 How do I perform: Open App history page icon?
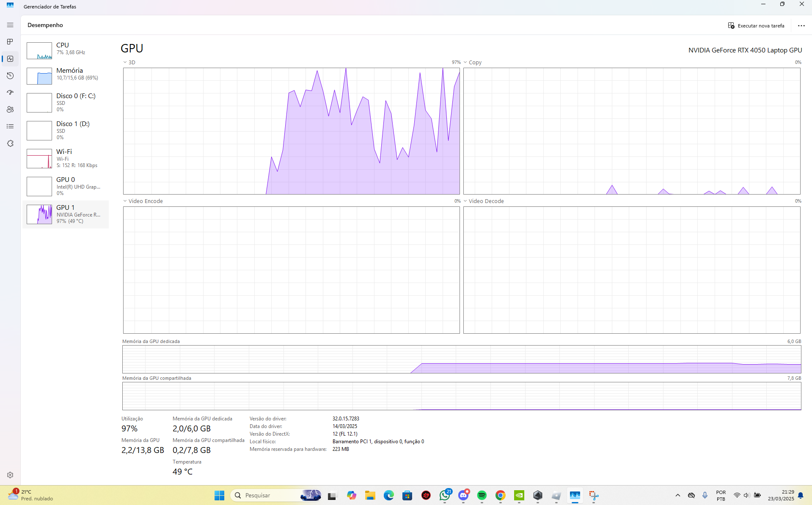click(x=10, y=76)
